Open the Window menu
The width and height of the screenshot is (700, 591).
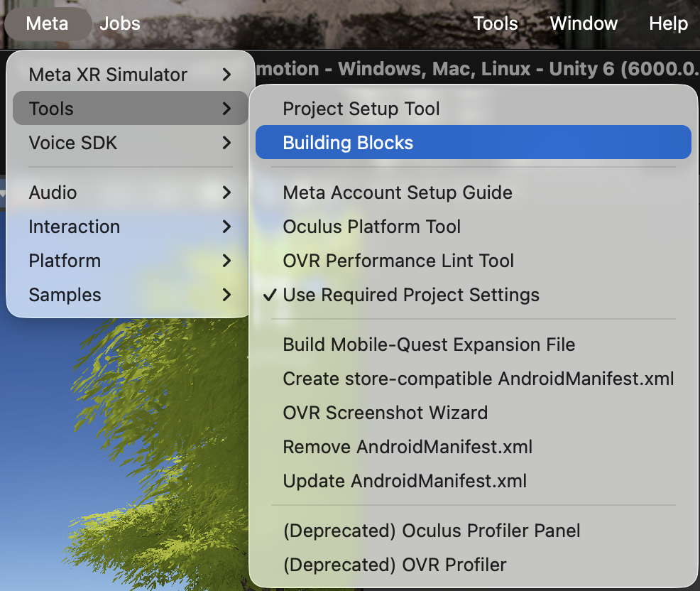point(584,23)
